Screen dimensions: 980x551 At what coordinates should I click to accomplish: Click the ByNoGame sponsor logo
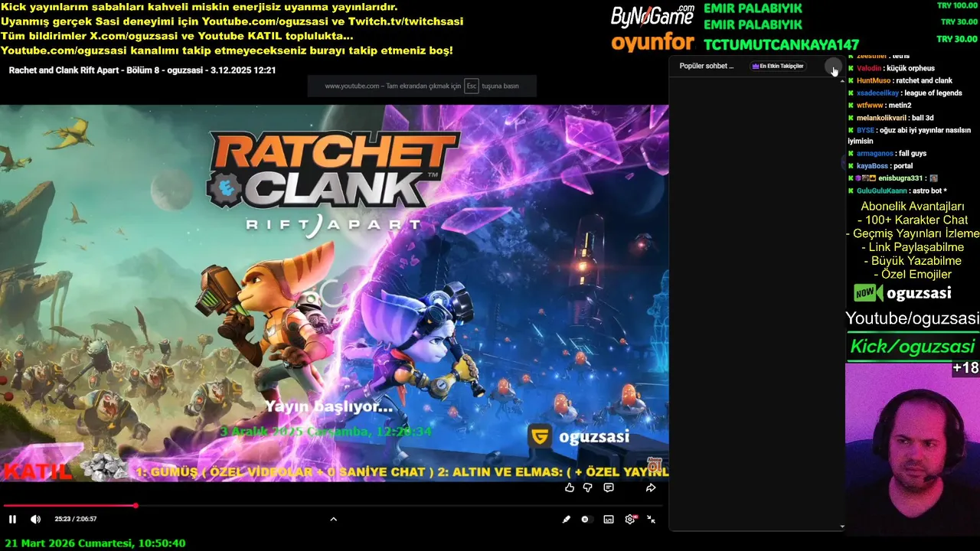tap(653, 15)
